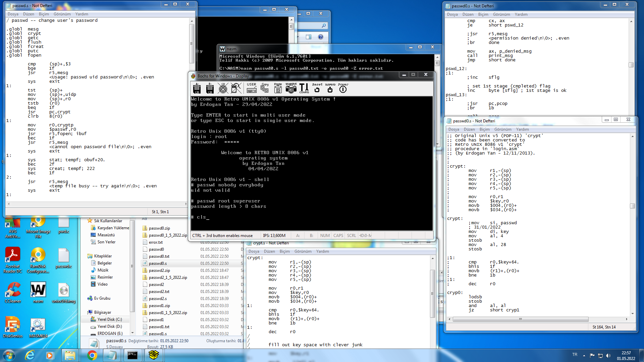Click the Copy icon in Bochs toolbar

265,89
